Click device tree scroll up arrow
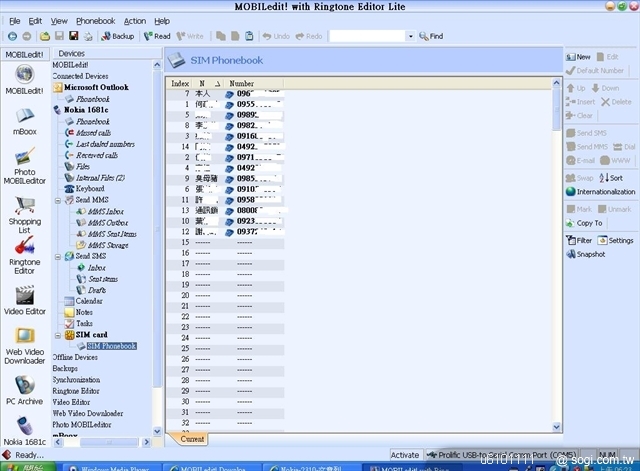 (x=157, y=65)
